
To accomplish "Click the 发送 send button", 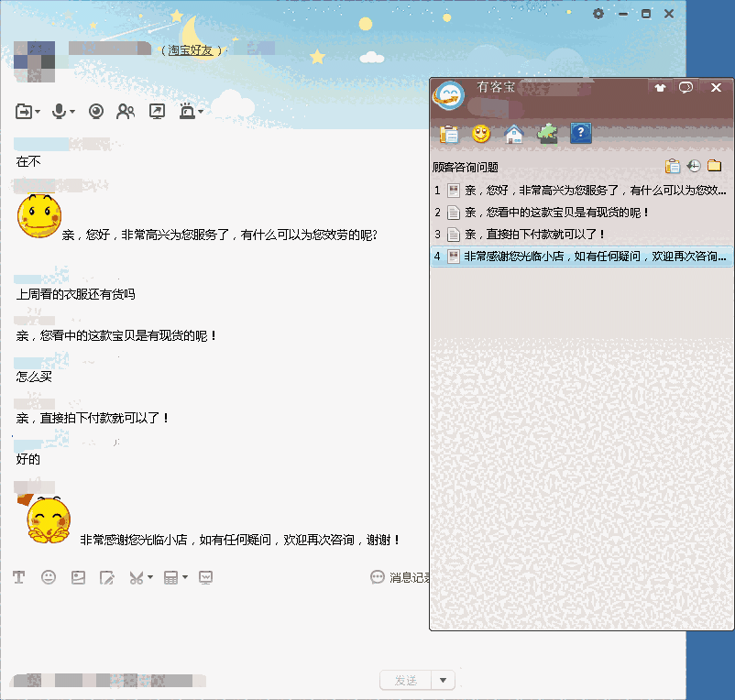I will pyautogui.click(x=405, y=681).
